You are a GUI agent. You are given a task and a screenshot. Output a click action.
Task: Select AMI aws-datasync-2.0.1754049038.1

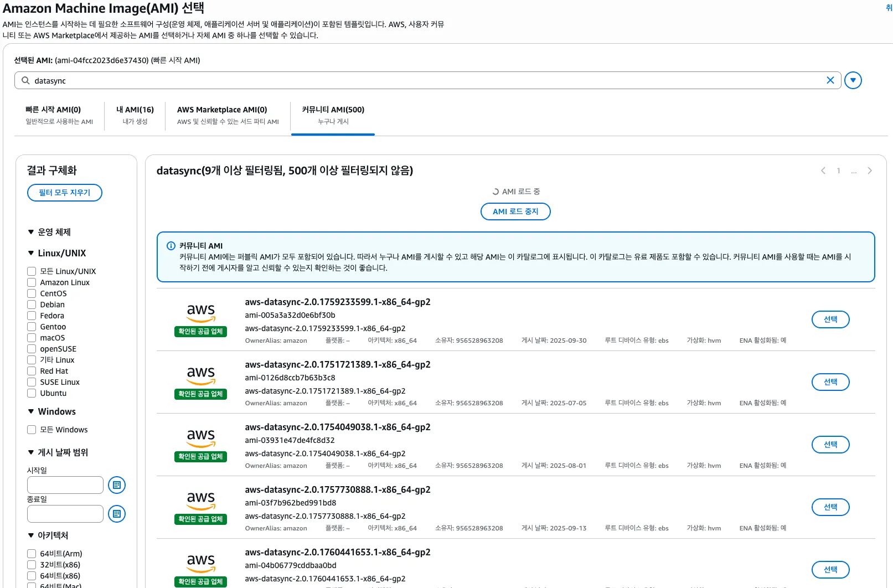click(x=830, y=445)
